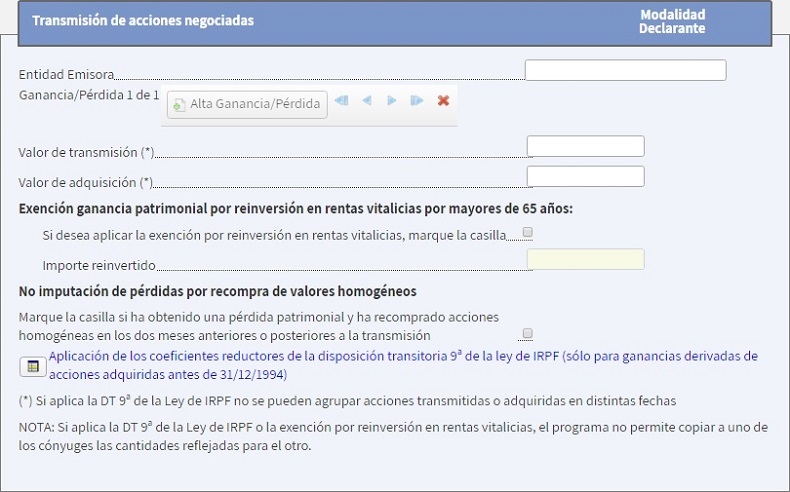Focus the Entidad Emisora input field
The width and height of the screenshot is (790, 492).
(625, 70)
